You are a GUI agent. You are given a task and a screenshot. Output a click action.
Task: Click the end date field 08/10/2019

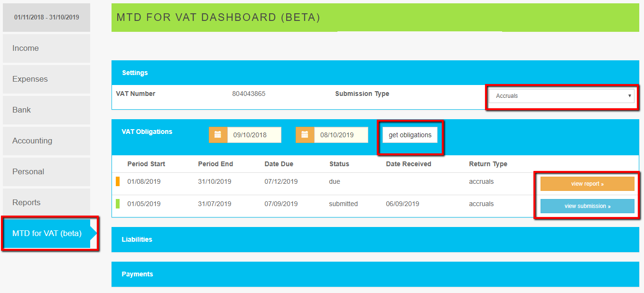tap(341, 135)
